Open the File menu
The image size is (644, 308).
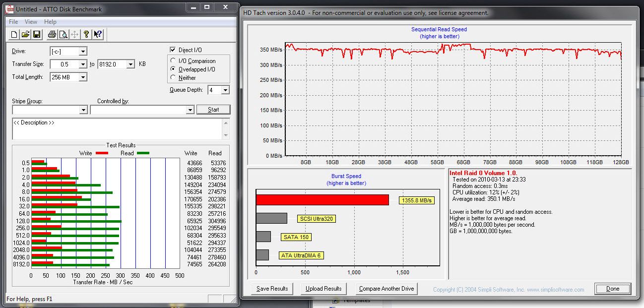pyautogui.click(x=13, y=22)
